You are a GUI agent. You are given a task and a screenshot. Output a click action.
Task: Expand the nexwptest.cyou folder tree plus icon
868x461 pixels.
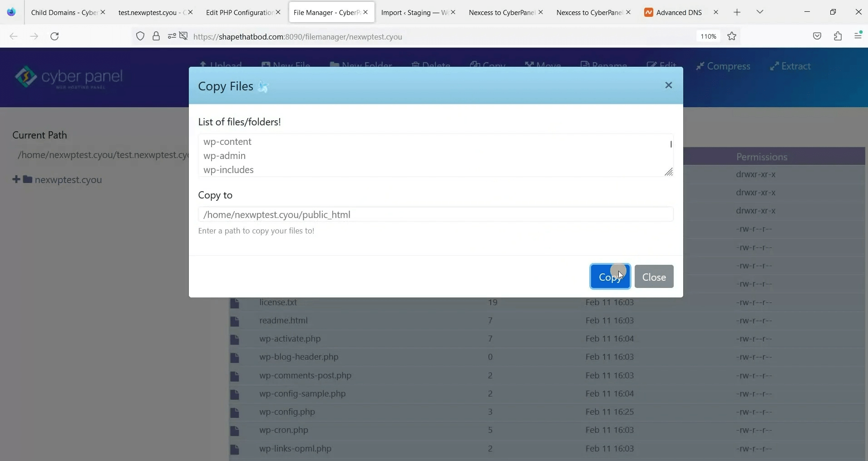click(x=16, y=179)
